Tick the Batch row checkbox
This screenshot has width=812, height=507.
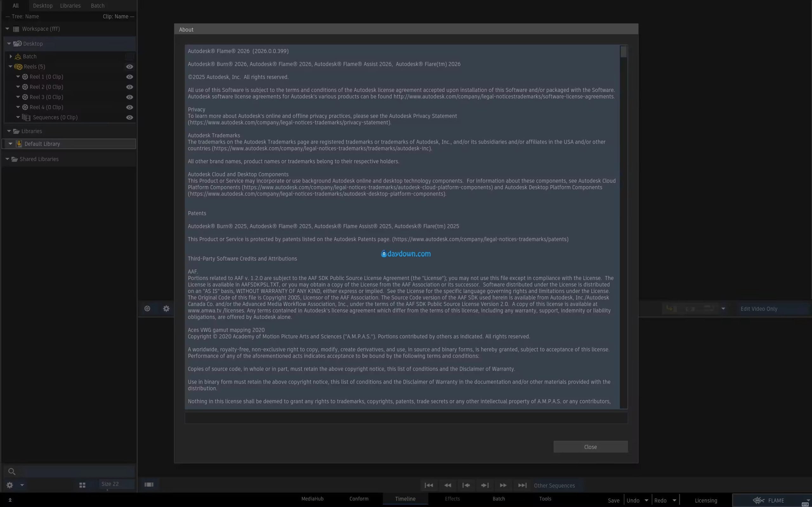pos(129,56)
